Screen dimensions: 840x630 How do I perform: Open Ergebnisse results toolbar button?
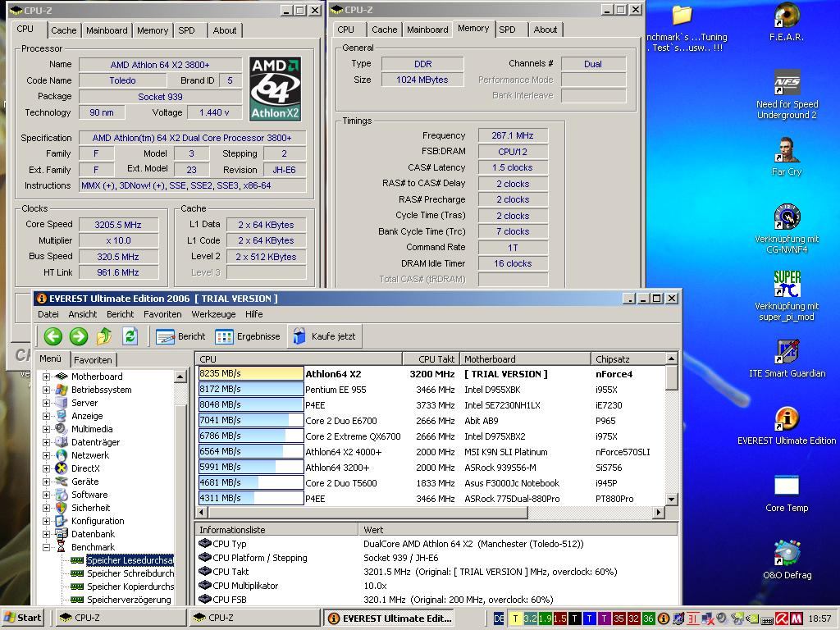[x=248, y=336]
